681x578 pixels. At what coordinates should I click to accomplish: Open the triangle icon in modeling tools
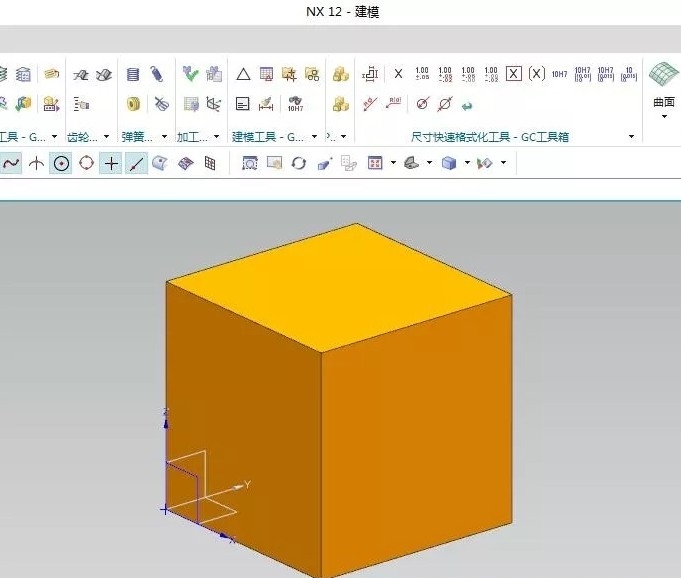click(243, 74)
